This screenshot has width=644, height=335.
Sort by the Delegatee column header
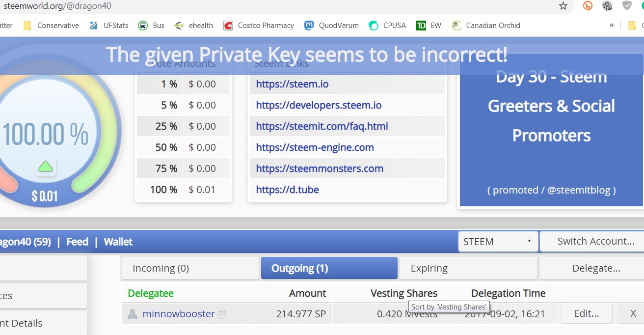click(151, 293)
